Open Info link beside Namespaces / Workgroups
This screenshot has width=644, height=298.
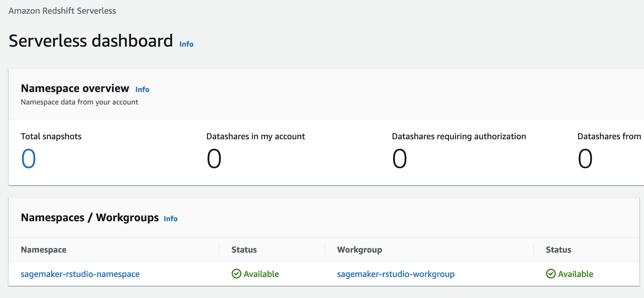(170, 219)
